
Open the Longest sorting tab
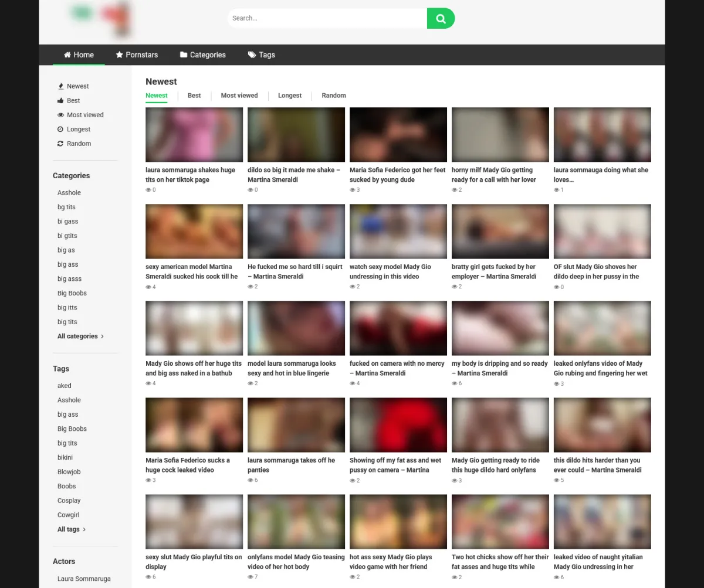click(290, 96)
